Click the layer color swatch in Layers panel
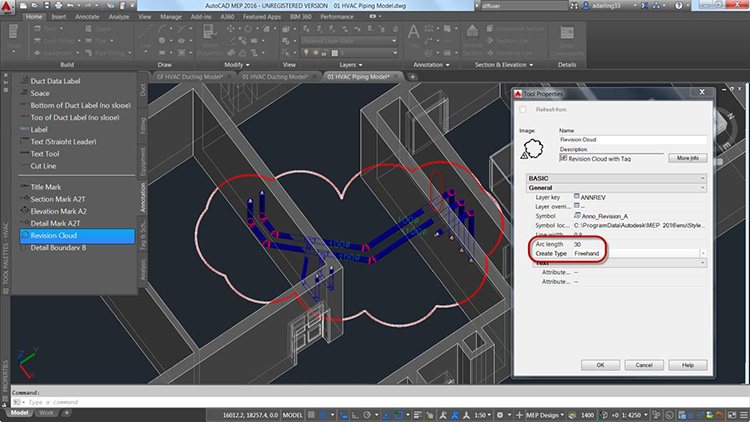This screenshot has height=422, width=750. pyautogui.click(x=335, y=53)
